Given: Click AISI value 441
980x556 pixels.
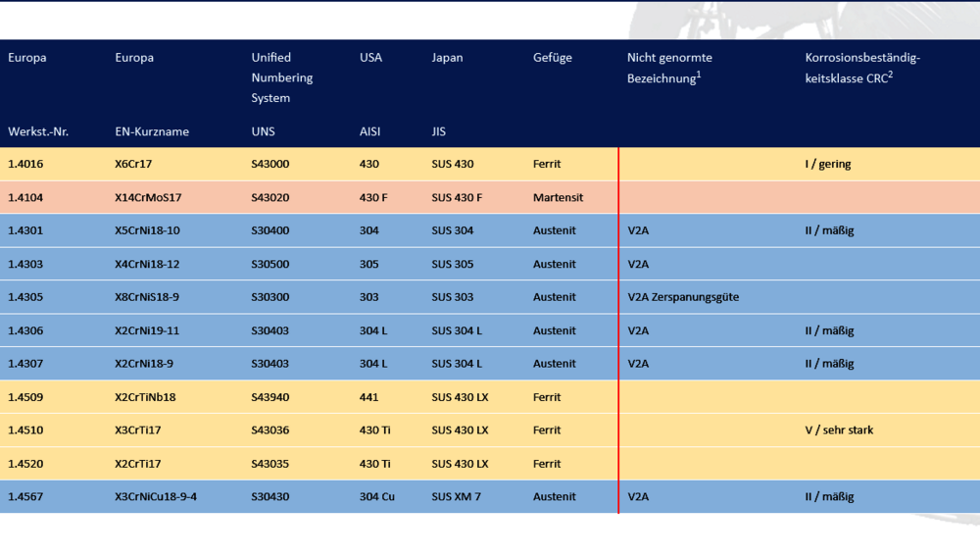Looking at the screenshot, I should coord(368,397).
